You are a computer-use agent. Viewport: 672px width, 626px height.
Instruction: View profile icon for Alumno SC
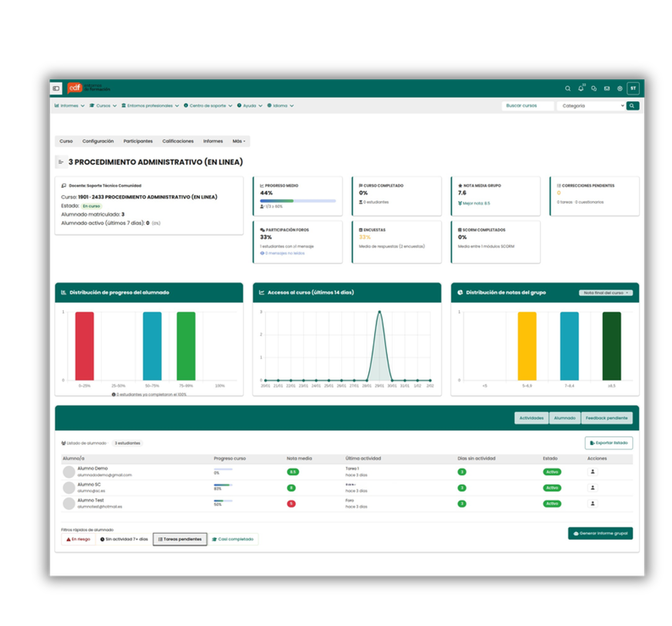coord(592,488)
